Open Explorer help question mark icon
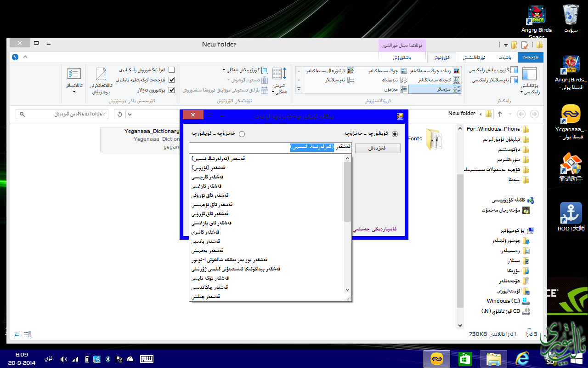The image size is (588, 368). tap(15, 57)
